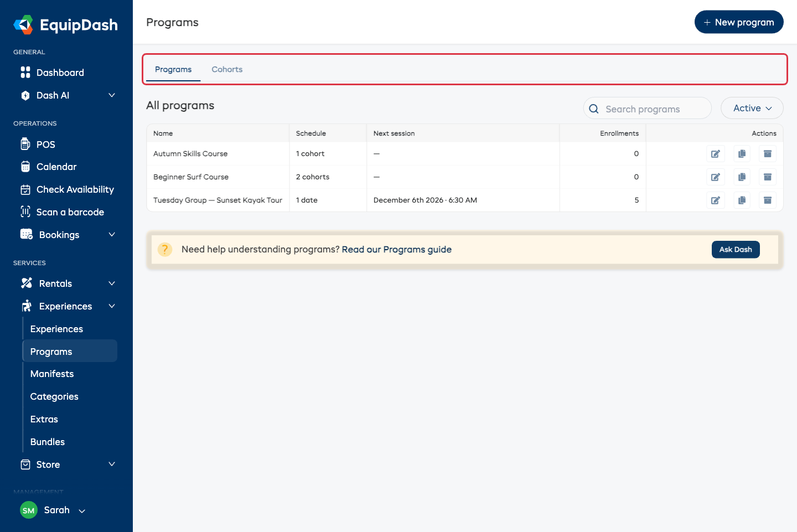Click the Bookings sidebar icon

pos(27,234)
